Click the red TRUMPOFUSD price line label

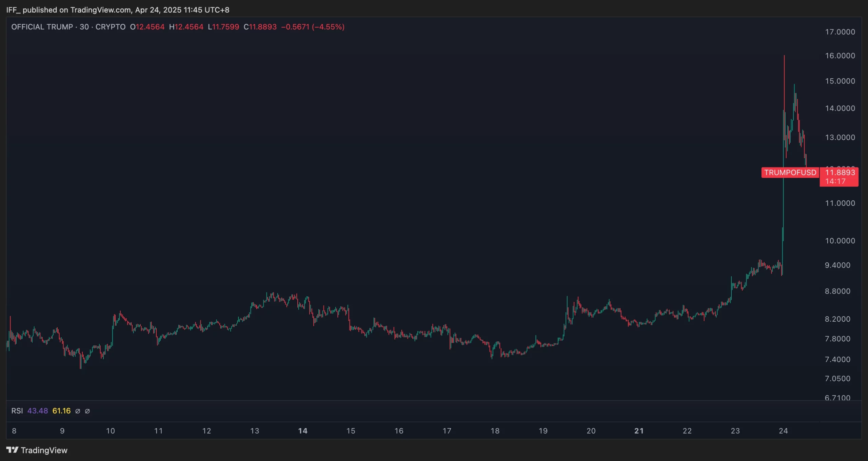[790, 173]
